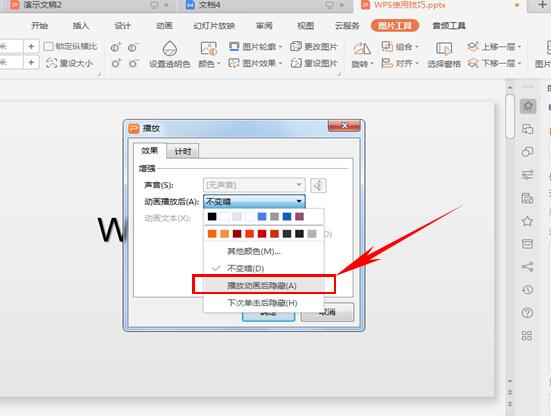Click 选择窗格 button
The image size is (551, 416).
tap(444, 55)
